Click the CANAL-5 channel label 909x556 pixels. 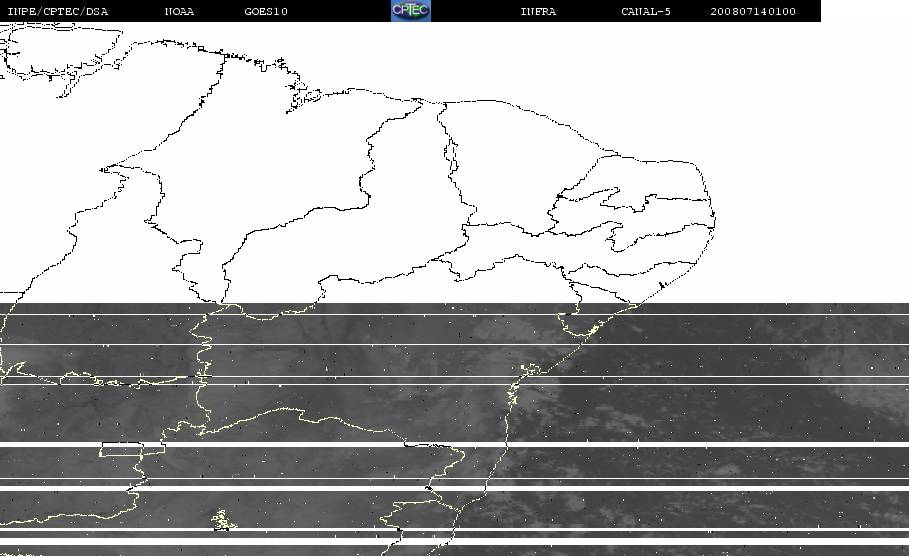click(646, 11)
